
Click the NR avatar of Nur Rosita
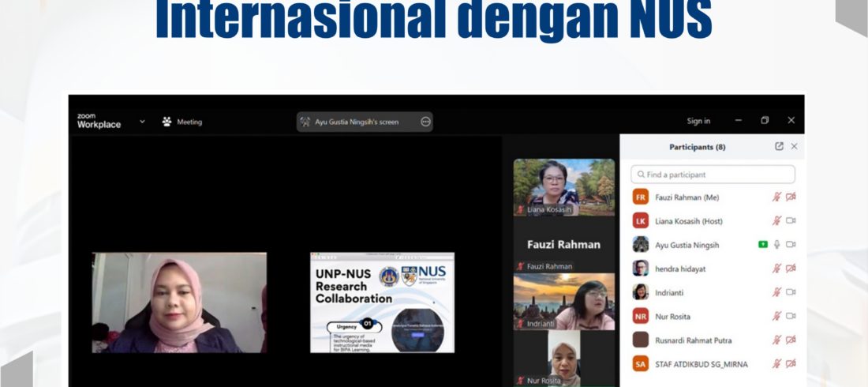click(x=641, y=316)
